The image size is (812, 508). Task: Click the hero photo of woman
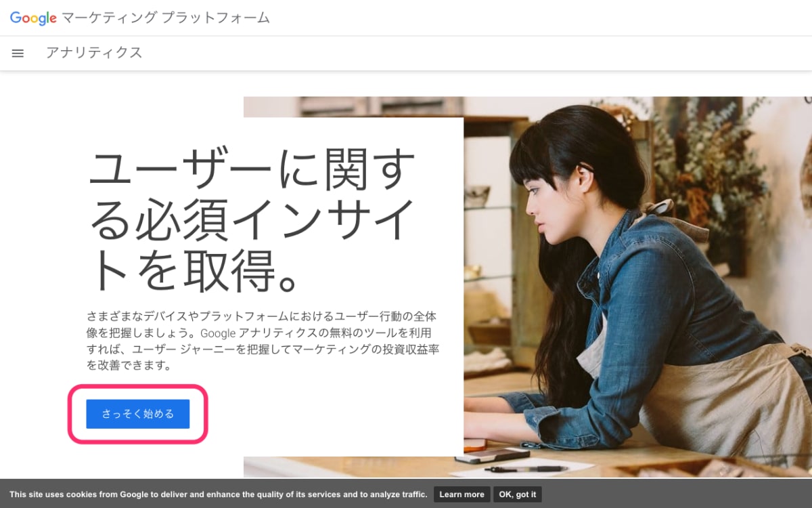pyautogui.click(x=636, y=287)
